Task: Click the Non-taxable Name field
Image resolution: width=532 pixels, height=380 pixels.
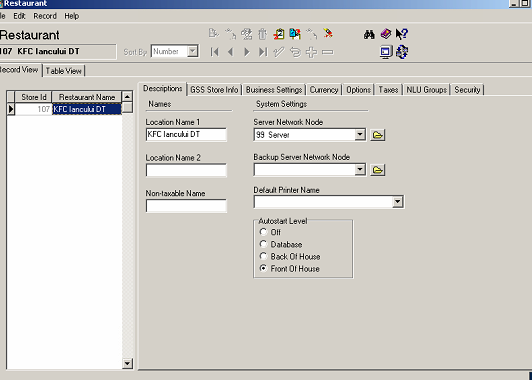Action: (186, 206)
